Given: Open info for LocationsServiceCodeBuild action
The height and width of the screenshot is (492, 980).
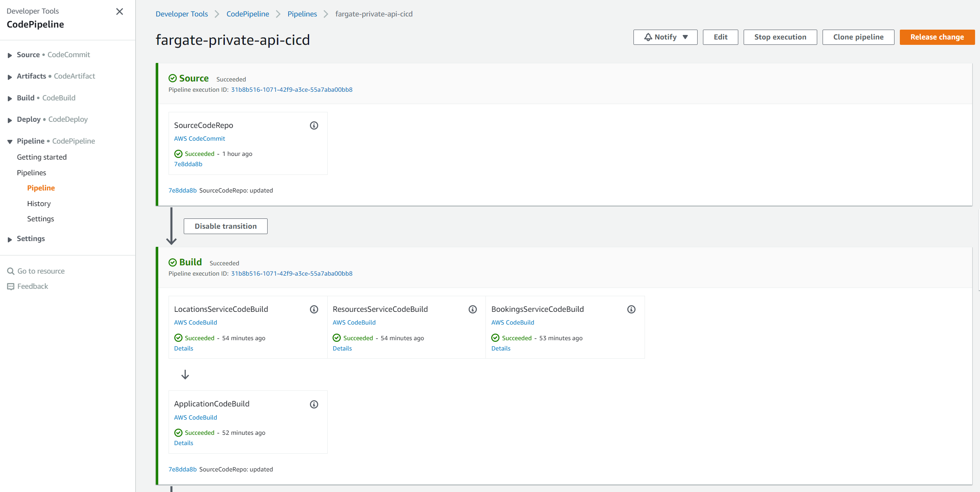Looking at the screenshot, I should (x=314, y=309).
